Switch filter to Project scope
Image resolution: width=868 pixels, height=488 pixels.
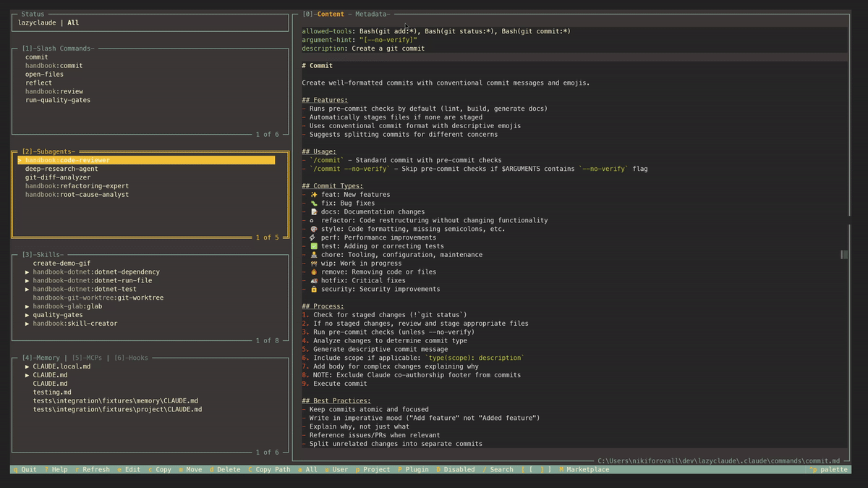[x=373, y=469]
